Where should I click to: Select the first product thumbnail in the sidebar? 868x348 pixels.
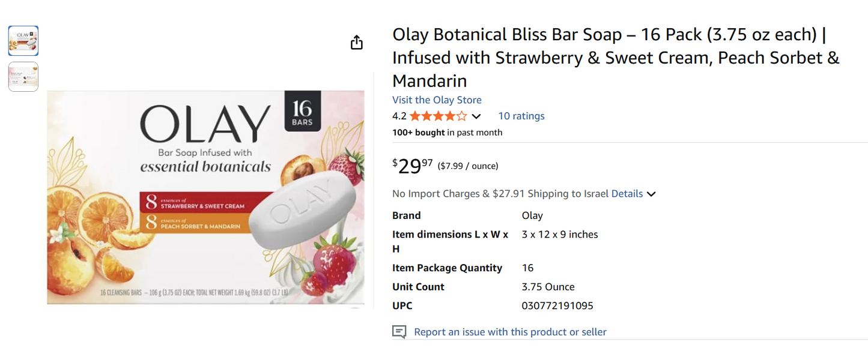point(23,40)
